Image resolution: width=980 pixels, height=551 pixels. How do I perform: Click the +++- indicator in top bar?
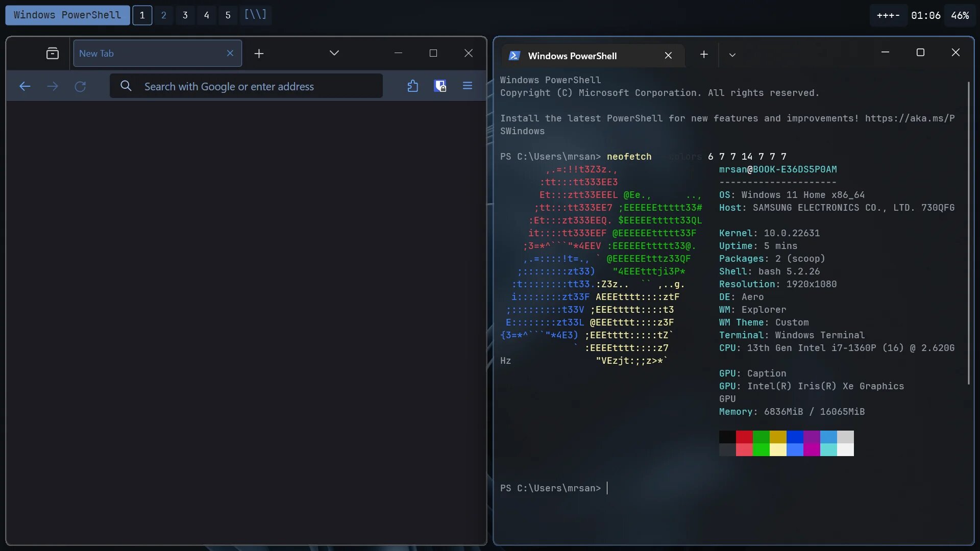coord(888,15)
